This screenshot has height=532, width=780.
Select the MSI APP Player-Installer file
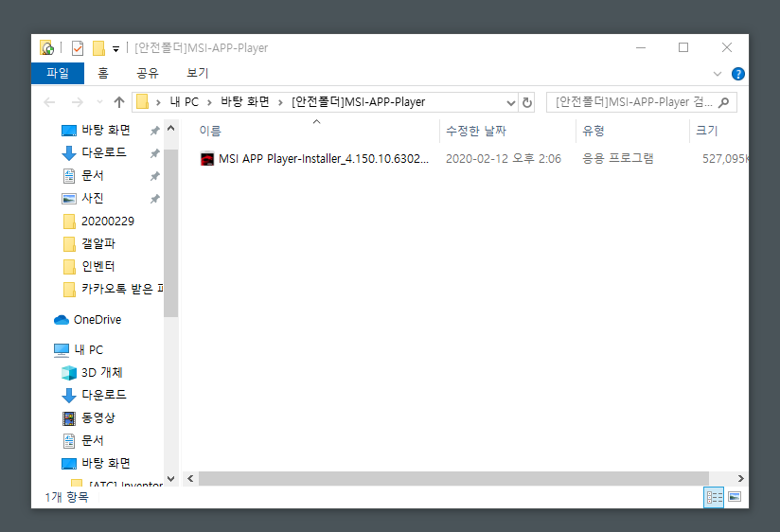(x=324, y=159)
